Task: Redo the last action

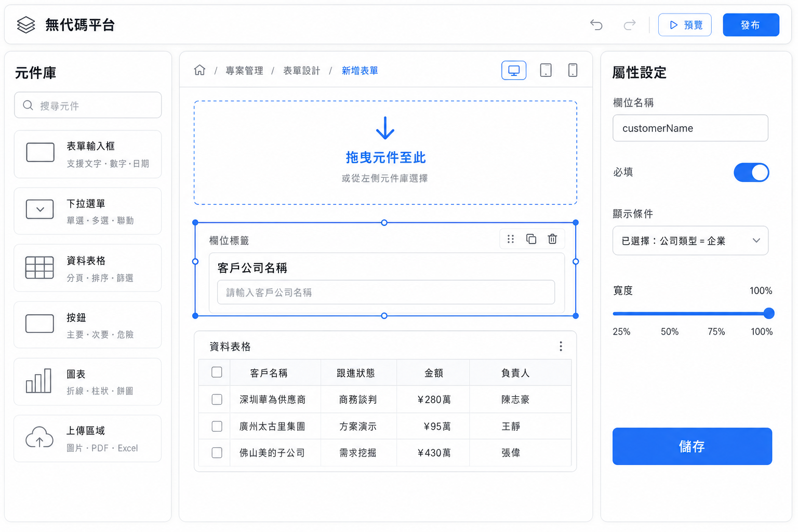Action: (x=630, y=24)
